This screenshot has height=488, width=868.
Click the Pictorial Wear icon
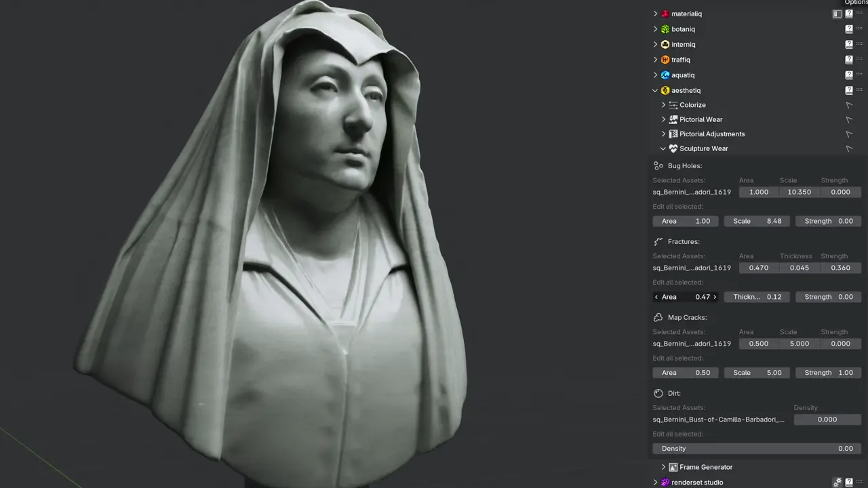pyautogui.click(x=673, y=119)
